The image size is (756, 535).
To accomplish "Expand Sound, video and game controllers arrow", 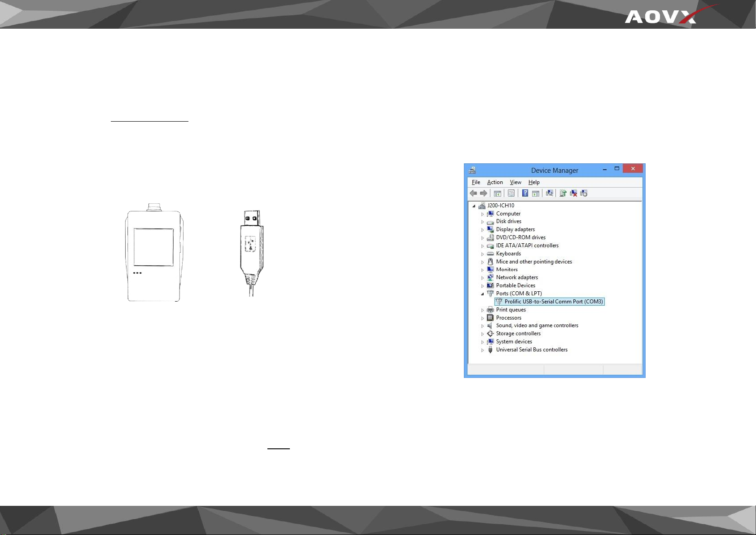I will 483,326.
